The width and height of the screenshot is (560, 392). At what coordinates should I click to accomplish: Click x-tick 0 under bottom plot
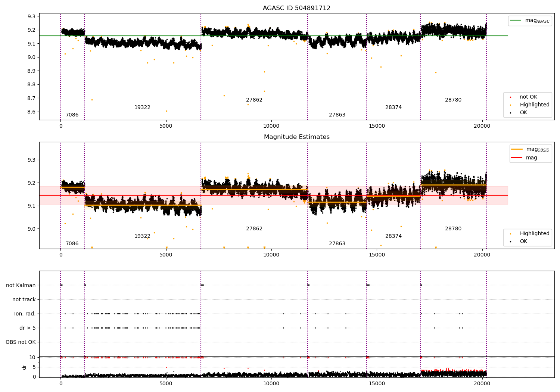click(60, 383)
